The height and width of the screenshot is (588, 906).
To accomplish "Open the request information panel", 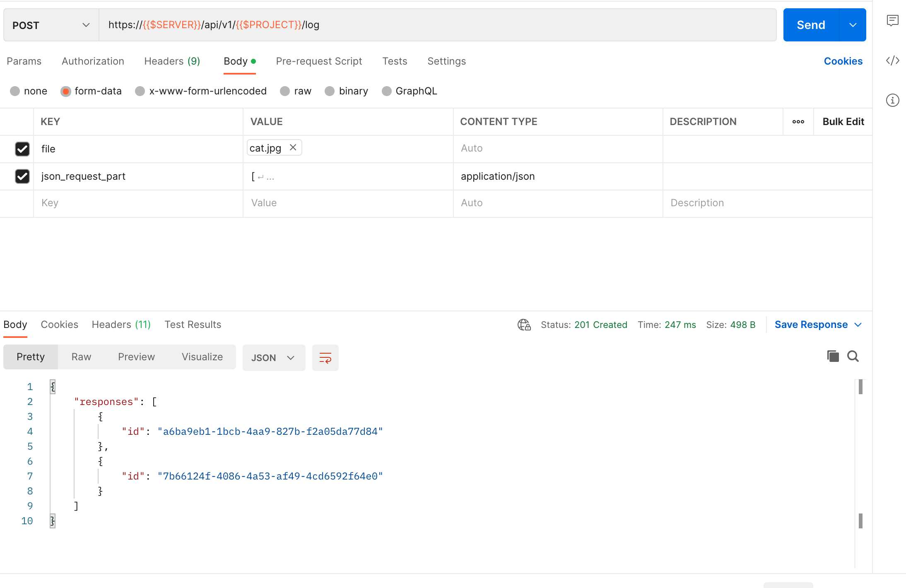I will pyautogui.click(x=893, y=100).
